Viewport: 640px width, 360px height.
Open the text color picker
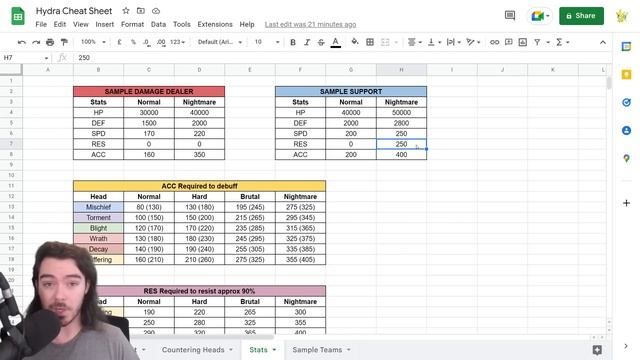click(336, 42)
